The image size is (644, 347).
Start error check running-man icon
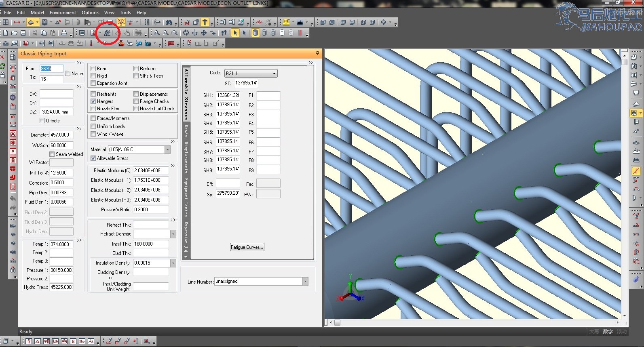click(x=107, y=33)
